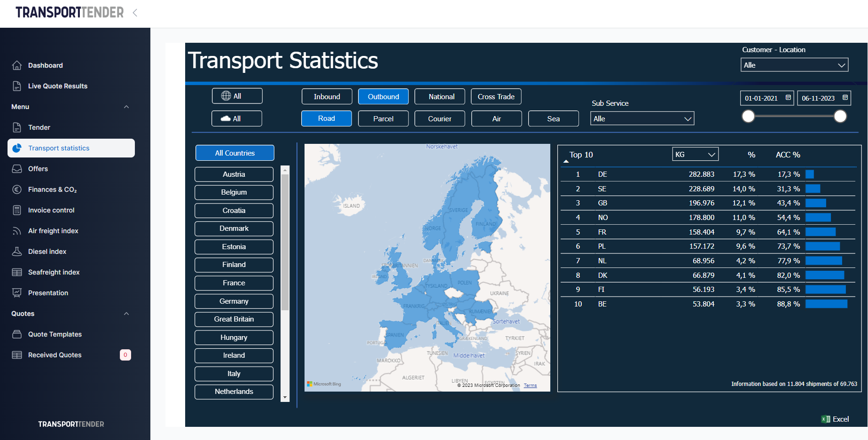Go to Quote Templates in sidebar
This screenshot has width=868, height=440.
pos(55,334)
